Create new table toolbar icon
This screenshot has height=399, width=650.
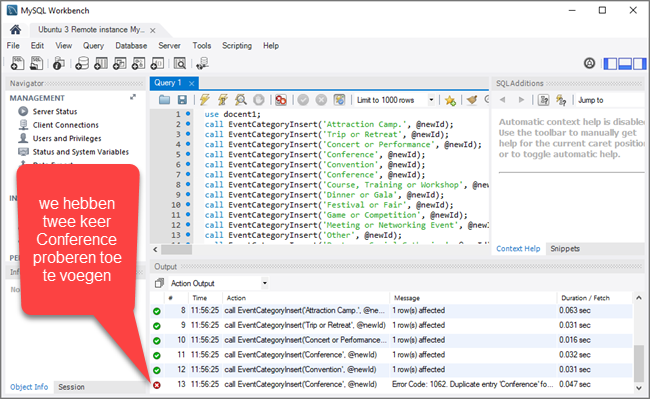coord(101,63)
